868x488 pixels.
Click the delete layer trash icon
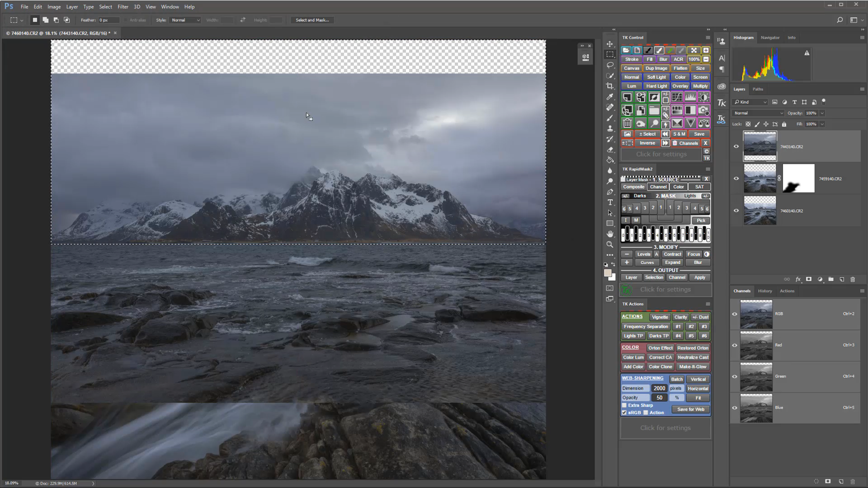(853, 280)
